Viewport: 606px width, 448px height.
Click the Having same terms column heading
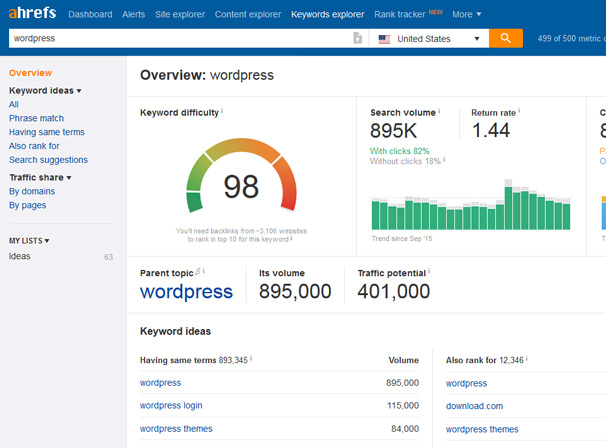coord(178,360)
